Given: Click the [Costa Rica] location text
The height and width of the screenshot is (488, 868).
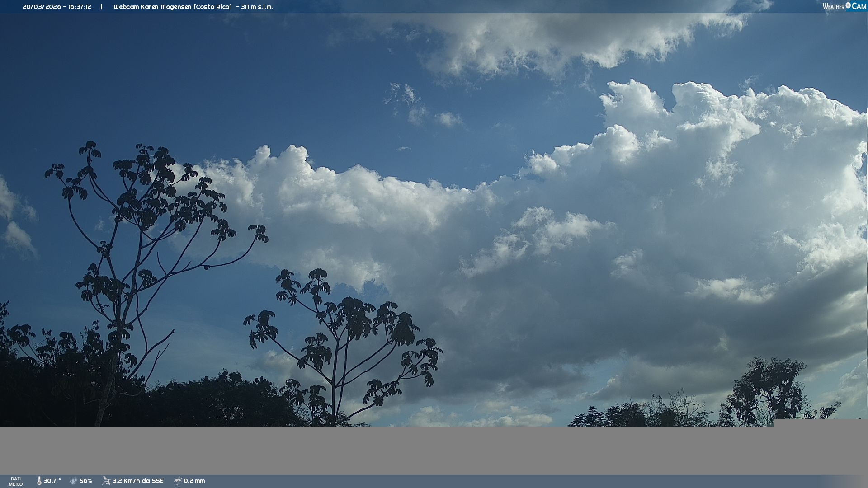Looking at the screenshot, I should pyautogui.click(x=212, y=7).
